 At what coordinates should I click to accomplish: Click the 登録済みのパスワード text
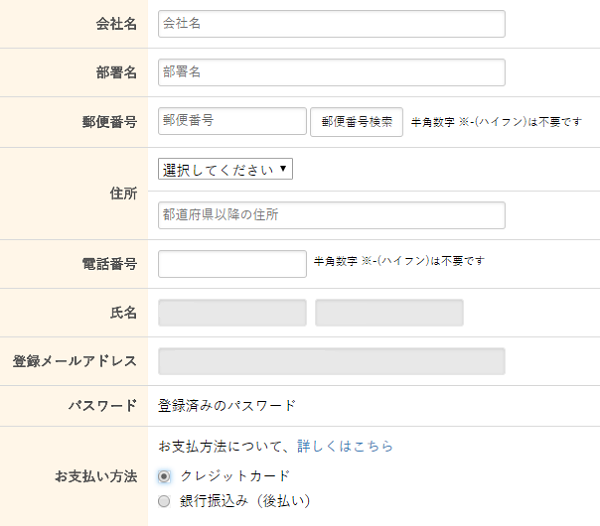pos(227,405)
